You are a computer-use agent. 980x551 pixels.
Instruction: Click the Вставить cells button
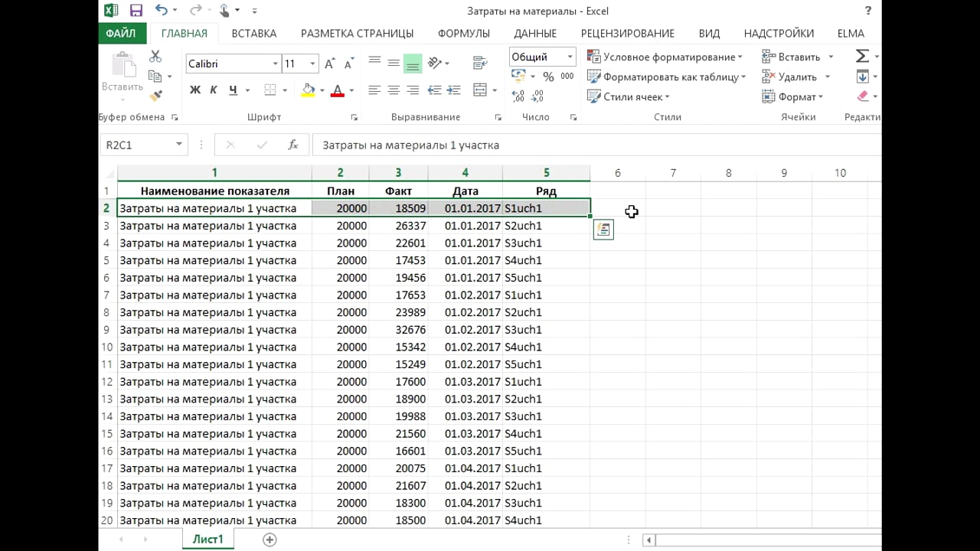point(791,57)
